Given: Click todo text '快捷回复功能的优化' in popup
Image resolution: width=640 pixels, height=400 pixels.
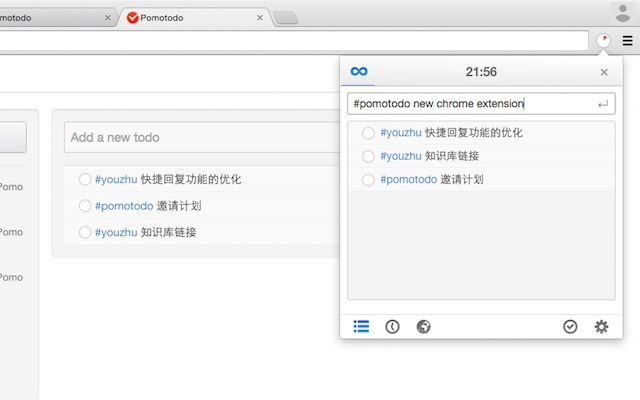Looking at the screenshot, I should pyautogui.click(x=473, y=133).
